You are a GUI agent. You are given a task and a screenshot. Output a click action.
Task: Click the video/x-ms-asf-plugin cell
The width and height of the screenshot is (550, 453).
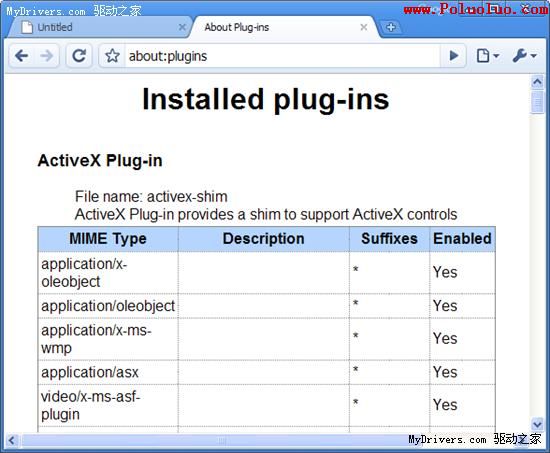[x=108, y=405]
